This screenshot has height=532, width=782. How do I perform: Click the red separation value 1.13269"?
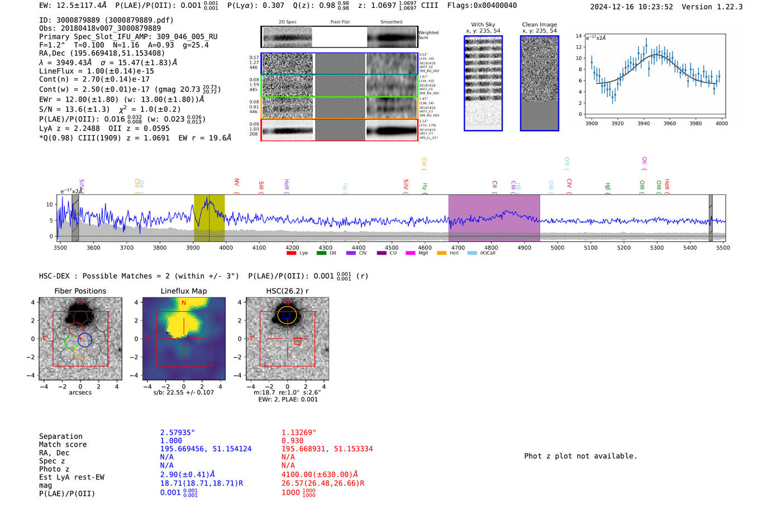pyautogui.click(x=299, y=433)
